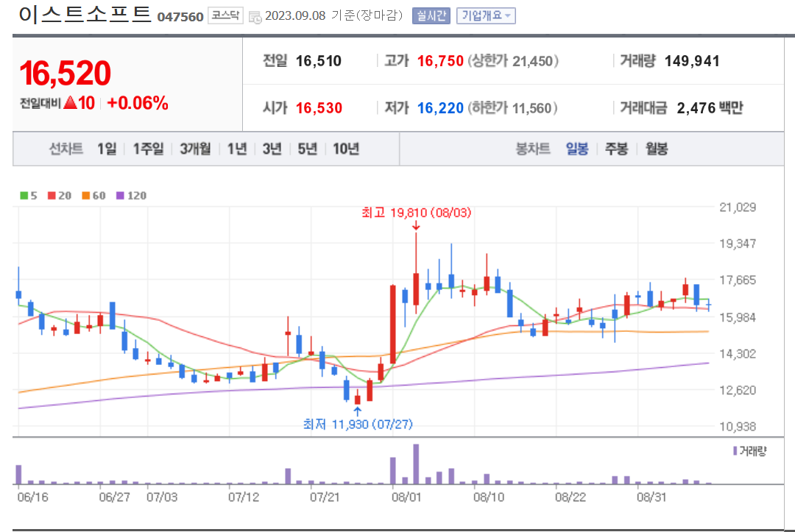Select the 10년 line chart tab

point(346,149)
